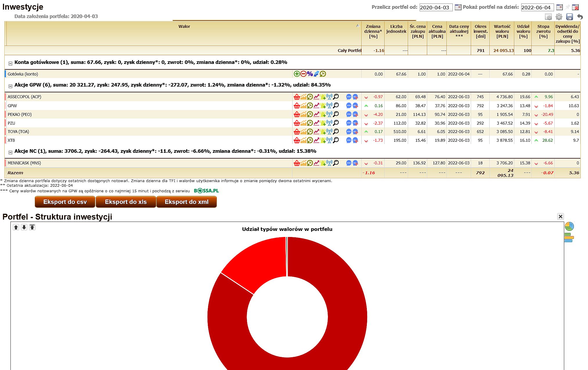
Task: Open the window-with-gear settings icon
Action: tap(548, 17)
